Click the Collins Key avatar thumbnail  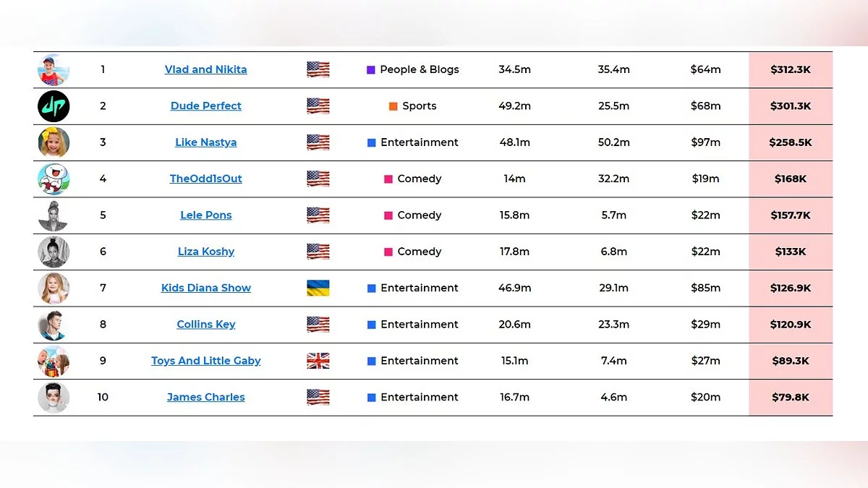tap(54, 325)
